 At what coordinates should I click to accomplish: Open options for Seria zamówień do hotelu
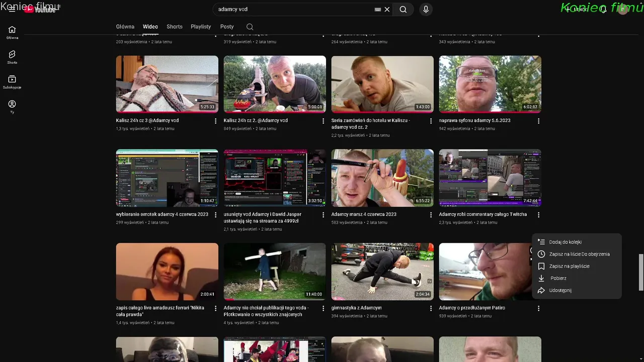(431, 121)
